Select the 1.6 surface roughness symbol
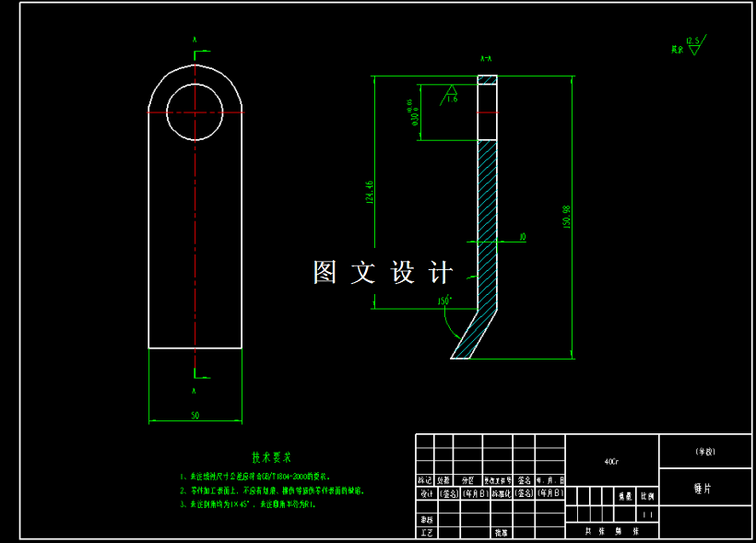The width and height of the screenshot is (756, 543). tap(449, 95)
